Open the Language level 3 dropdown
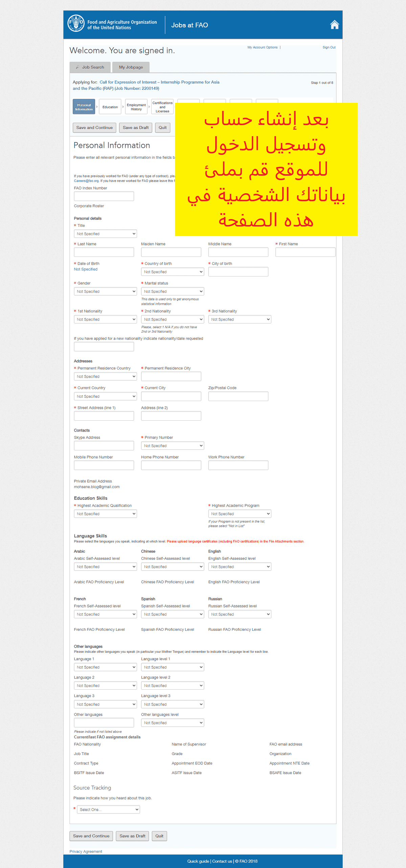Viewport: 406px width, 868px height. (173, 704)
